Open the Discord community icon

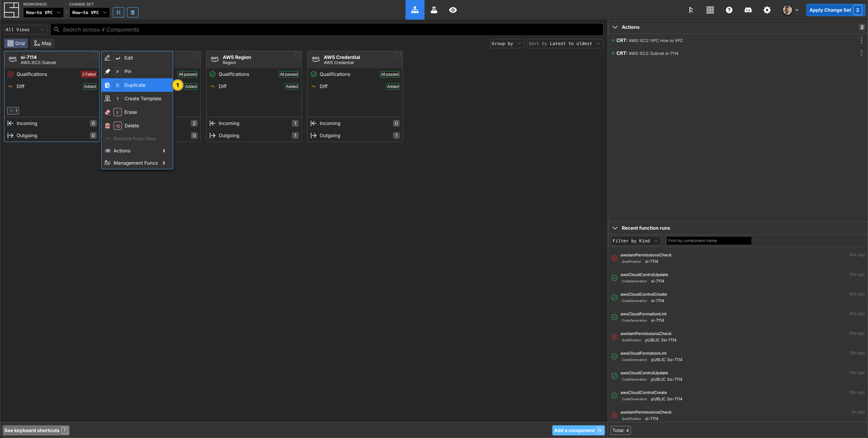748,10
